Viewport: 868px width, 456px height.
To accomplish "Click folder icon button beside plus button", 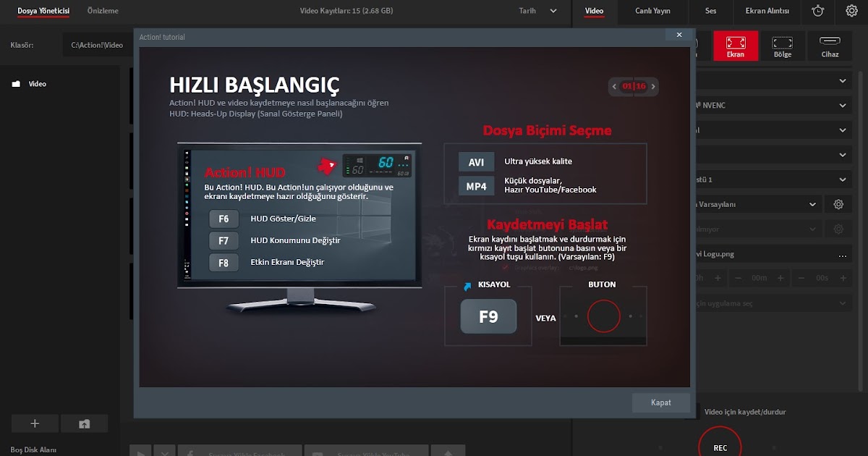I will point(84,423).
